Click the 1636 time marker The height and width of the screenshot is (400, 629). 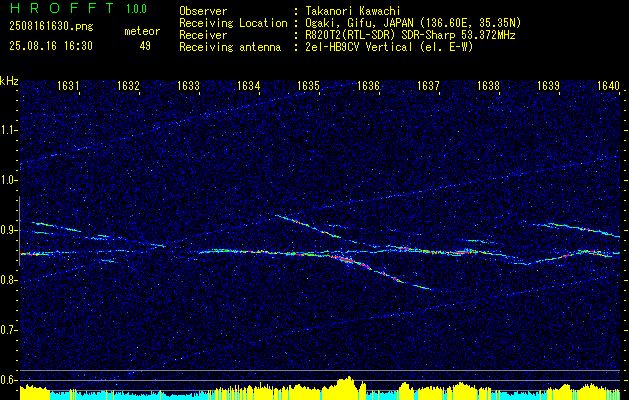pos(368,85)
